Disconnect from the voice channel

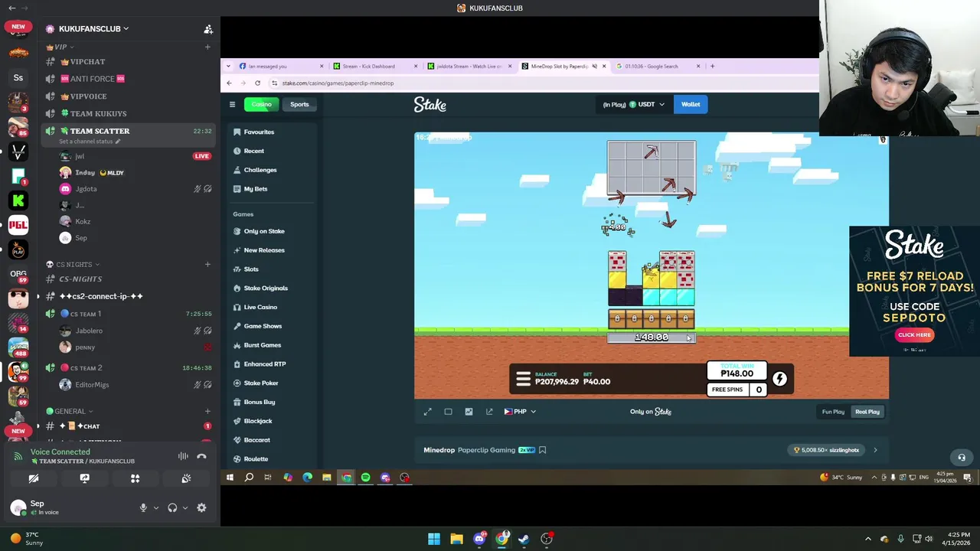pyautogui.click(x=201, y=456)
